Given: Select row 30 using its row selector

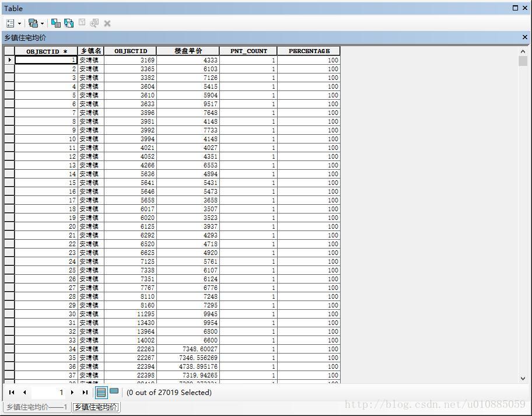Looking at the screenshot, I should pos(9,314).
